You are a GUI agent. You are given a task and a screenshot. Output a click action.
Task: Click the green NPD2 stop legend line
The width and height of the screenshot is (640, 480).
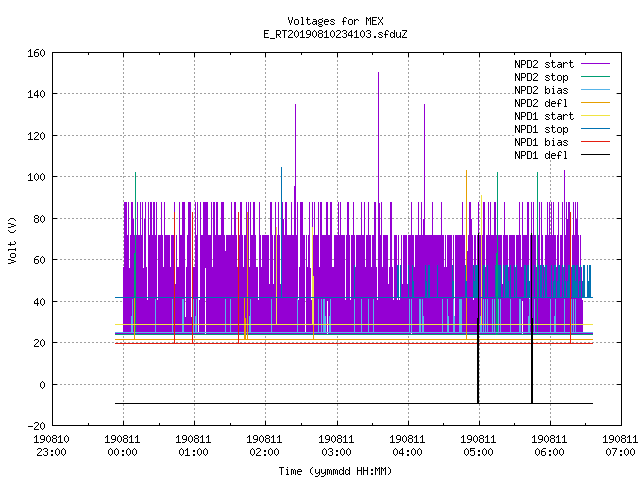596,77
